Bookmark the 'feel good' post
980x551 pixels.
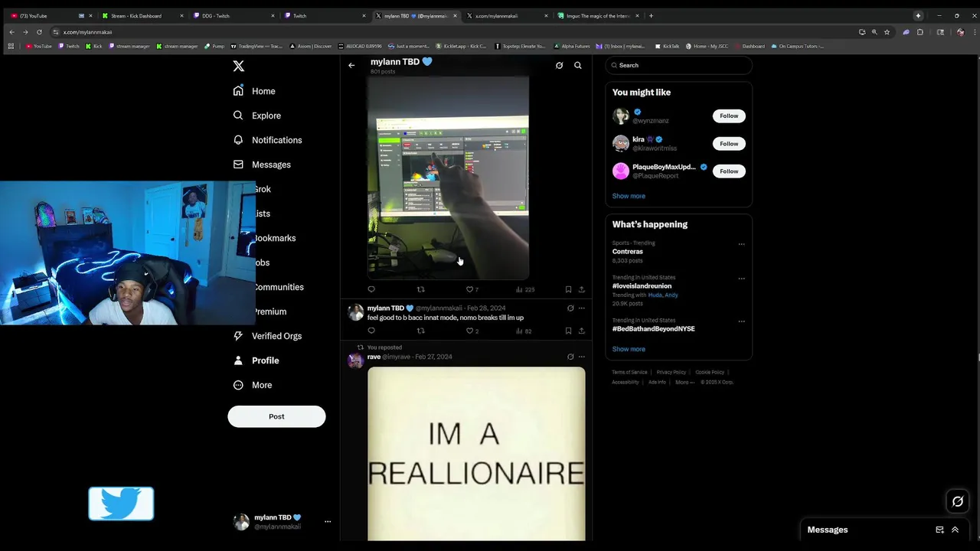click(568, 331)
